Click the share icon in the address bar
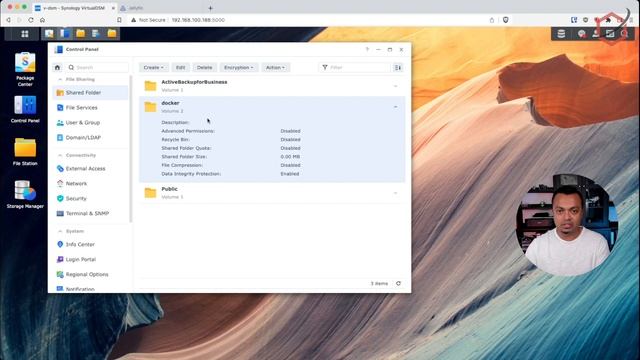640x360 pixels. 492,20
